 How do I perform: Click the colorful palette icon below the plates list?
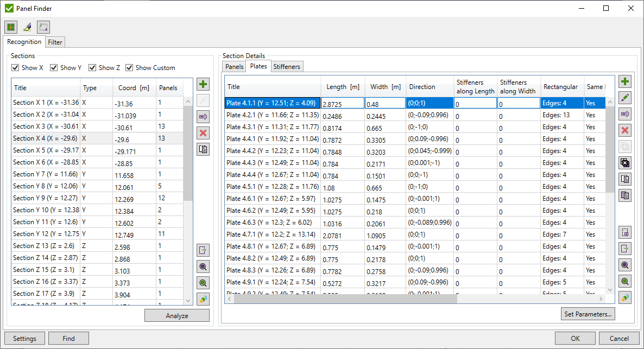point(625,297)
